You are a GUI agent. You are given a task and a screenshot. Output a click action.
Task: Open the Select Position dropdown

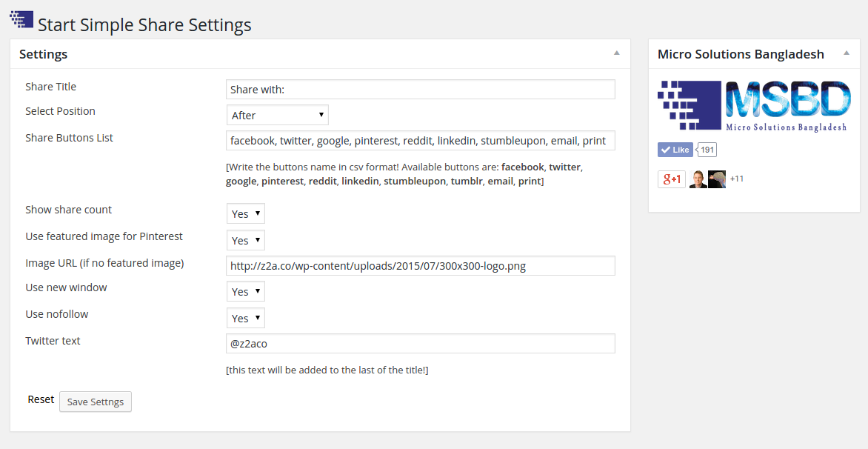coord(277,115)
